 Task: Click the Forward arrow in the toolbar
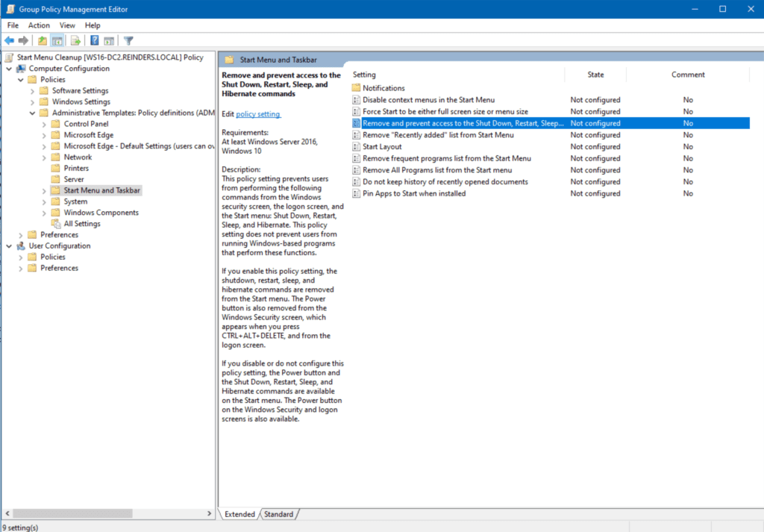[x=23, y=40]
